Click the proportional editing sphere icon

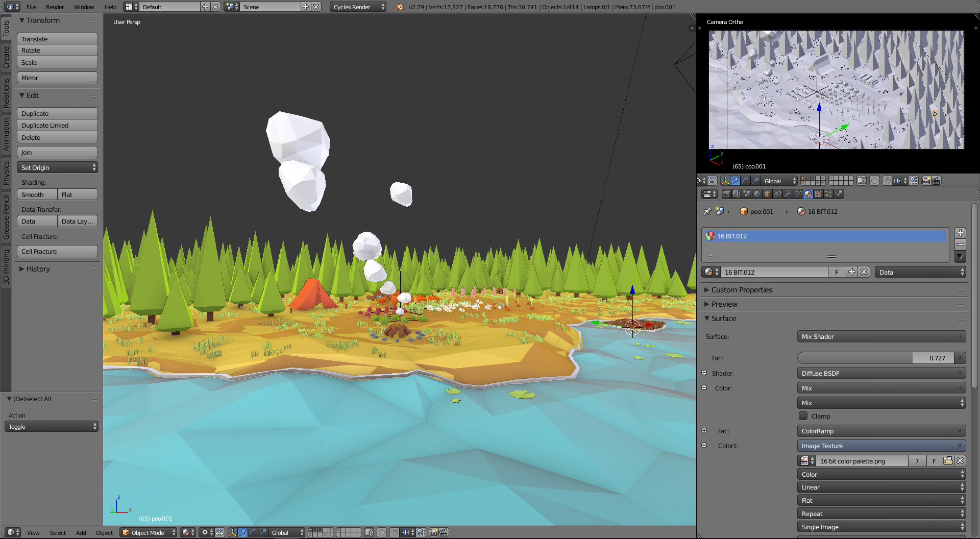click(382, 533)
